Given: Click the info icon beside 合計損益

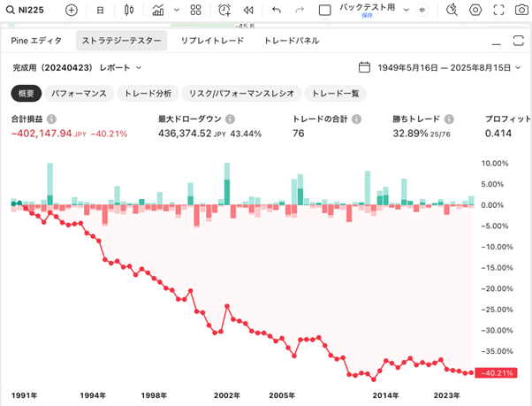Looking at the screenshot, I should (51, 119).
